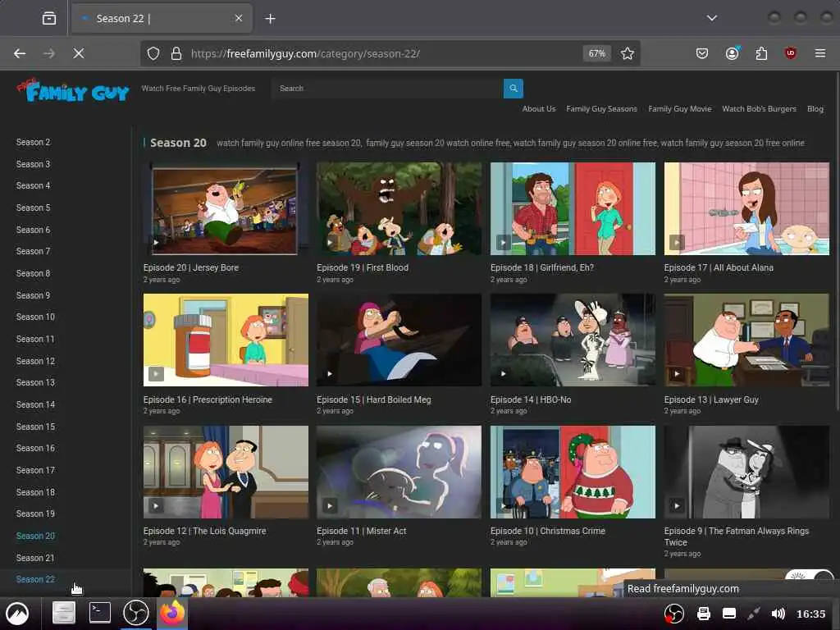Close the Season 22 tab
The height and width of the screenshot is (630, 840).
click(x=239, y=18)
